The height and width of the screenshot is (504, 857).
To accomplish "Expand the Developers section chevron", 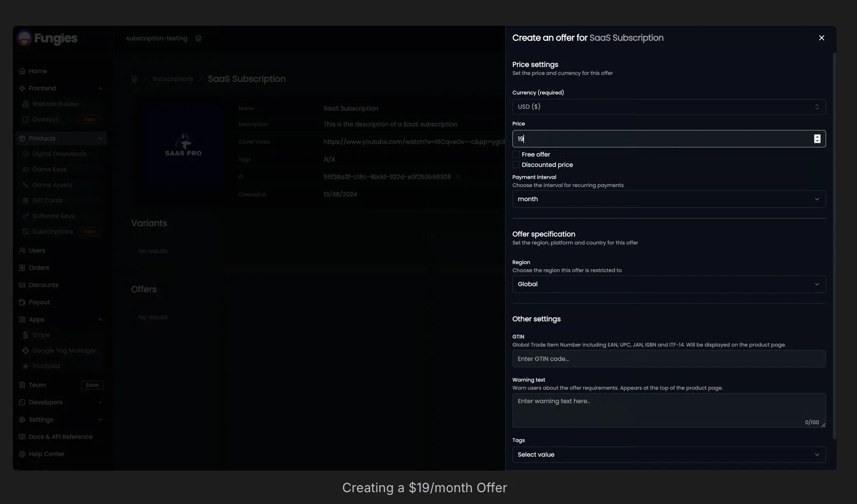I will click(x=100, y=402).
